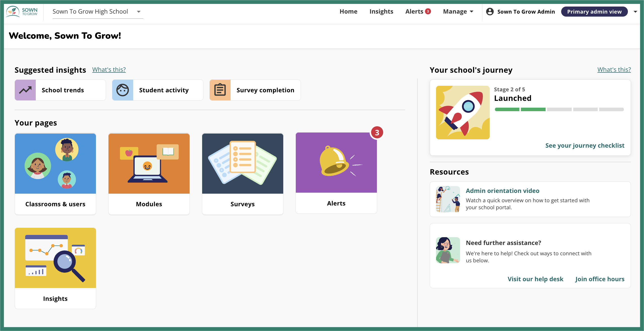Click the Primary admin view button

click(x=594, y=12)
